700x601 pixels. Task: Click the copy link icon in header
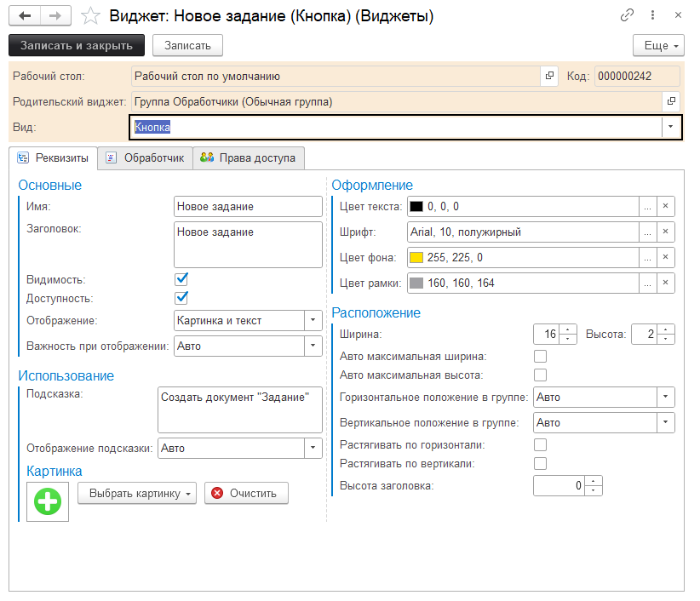(x=628, y=15)
